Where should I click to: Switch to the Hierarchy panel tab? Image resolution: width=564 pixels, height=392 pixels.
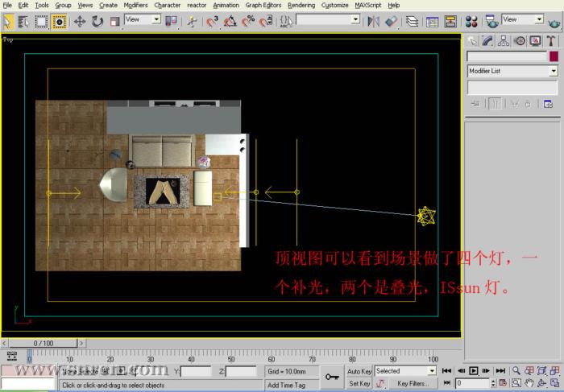(504, 40)
